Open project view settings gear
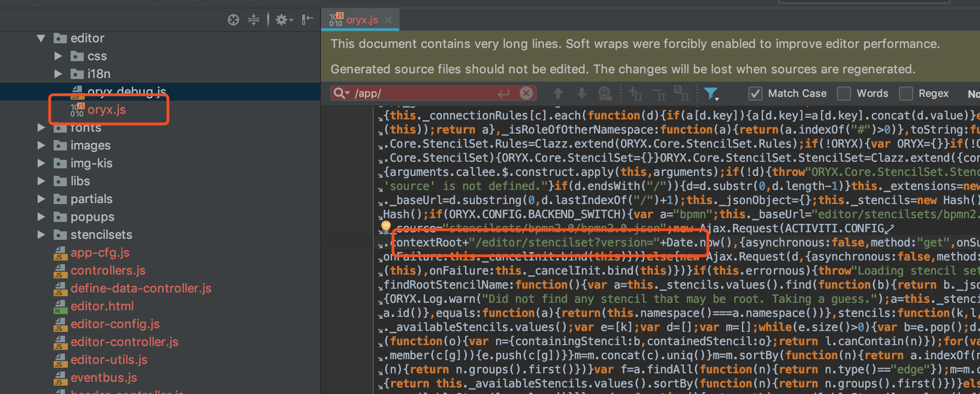Screen dimensions: 980x394 click(284, 20)
